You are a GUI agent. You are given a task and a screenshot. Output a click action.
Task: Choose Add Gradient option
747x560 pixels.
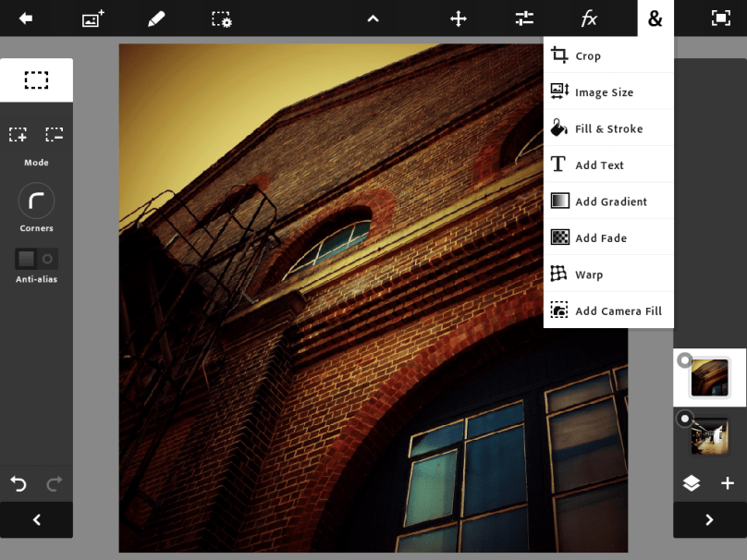[x=608, y=201]
